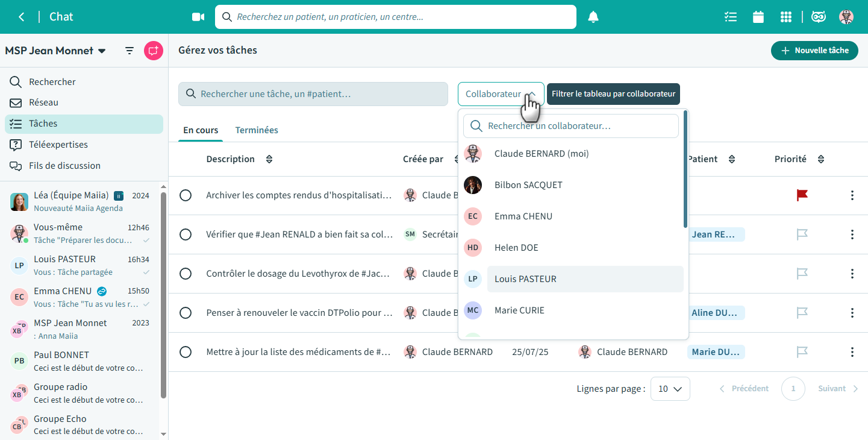This screenshot has width=868, height=440.
Task: Open the notifications bell
Action: click(x=593, y=17)
